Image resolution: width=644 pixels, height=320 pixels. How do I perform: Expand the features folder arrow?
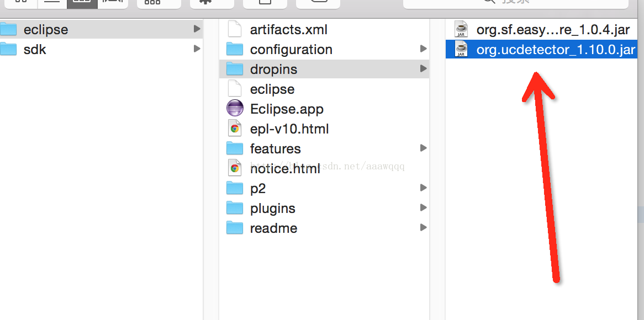(x=424, y=148)
